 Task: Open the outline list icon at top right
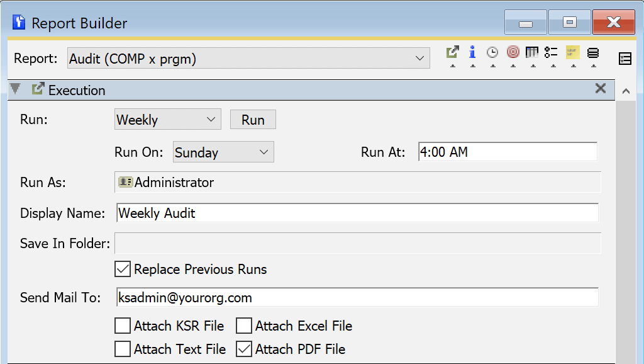click(625, 57)
